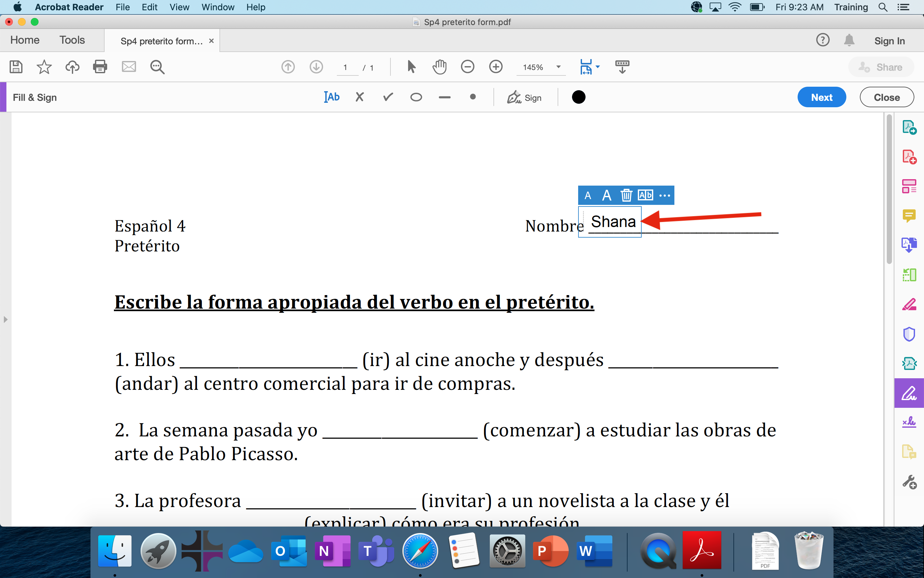This screenshot has width=924, height=578.
Task: Open the notifications bell
Action: click(849, 40)
